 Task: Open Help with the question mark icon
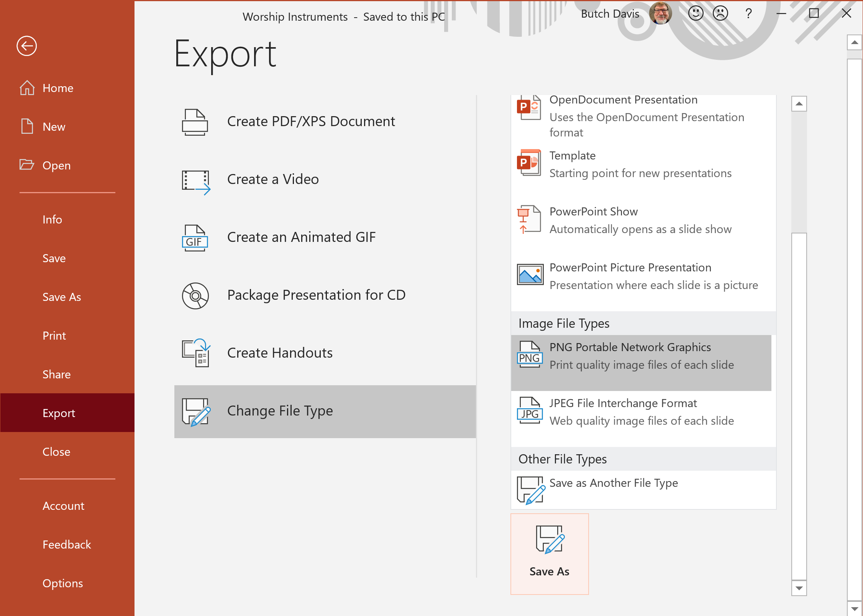pyautogui.click(x=748, y=14)
